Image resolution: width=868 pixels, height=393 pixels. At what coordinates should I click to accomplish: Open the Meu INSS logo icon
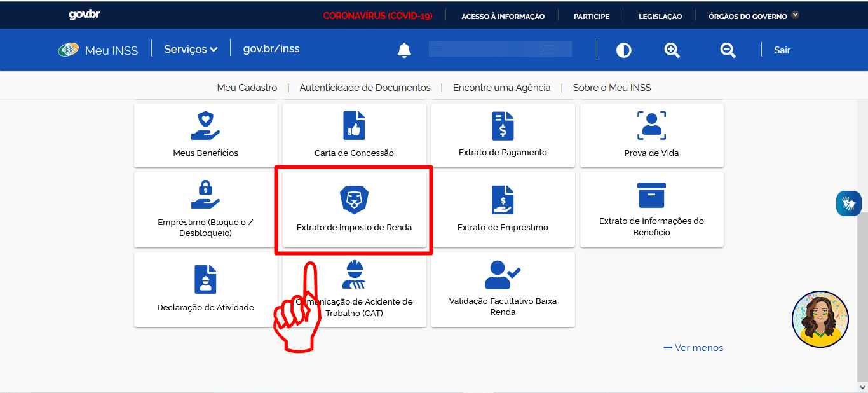68,50
